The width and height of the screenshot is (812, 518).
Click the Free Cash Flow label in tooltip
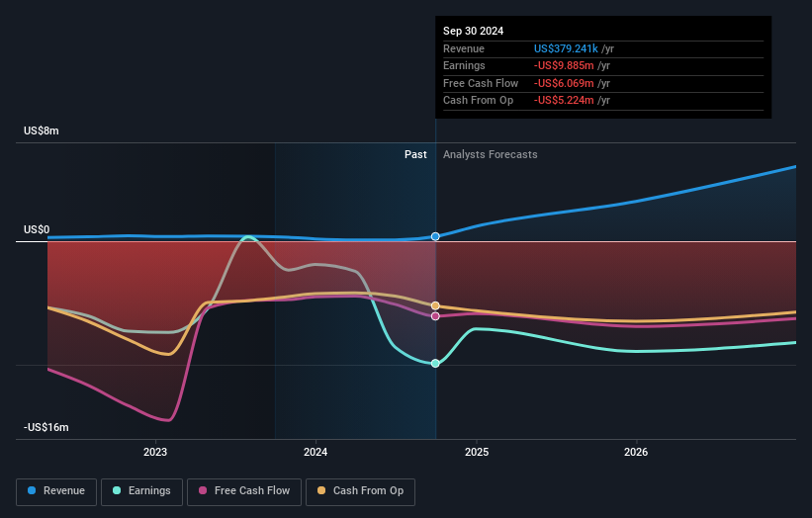(x=481, y=83)
